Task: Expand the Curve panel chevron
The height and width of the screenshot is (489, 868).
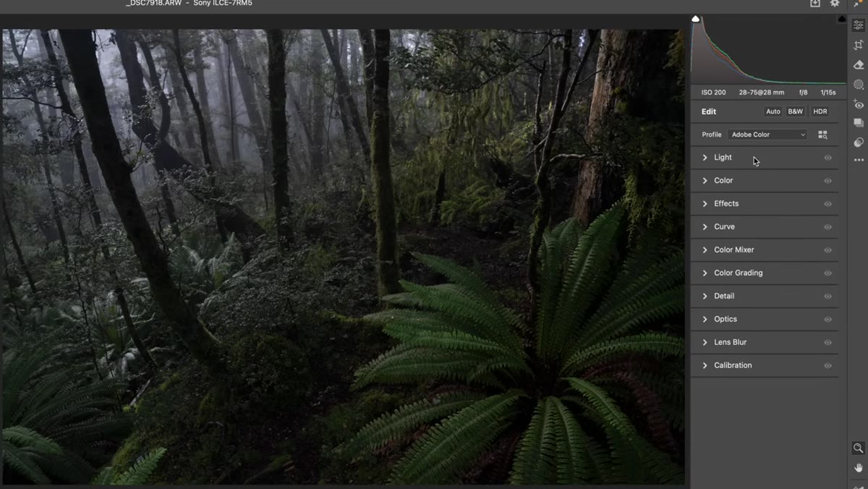Action: [x=705, y=227]
